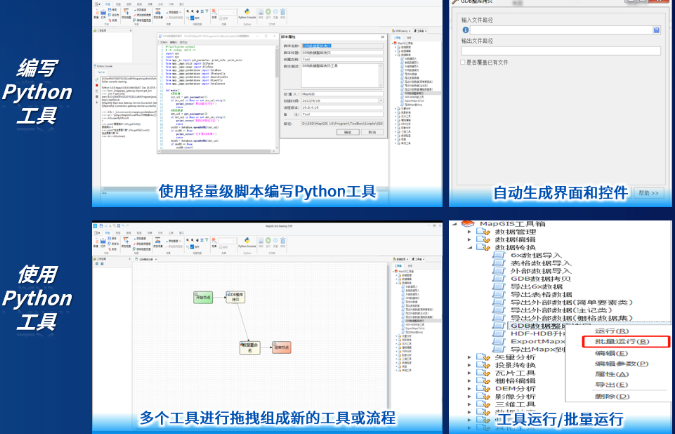Screen dimensions: 675x434
Task: Select the 数据重命名 node on workflow canvas
Action: (250, 348)
